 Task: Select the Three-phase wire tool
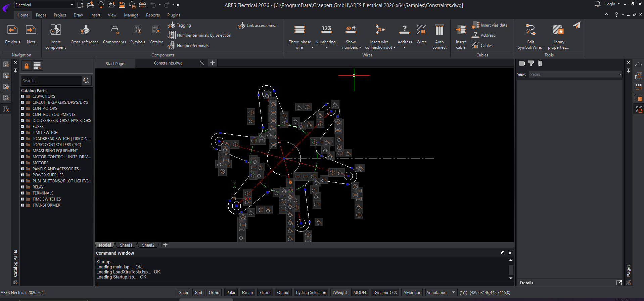(x=300, y=30)
